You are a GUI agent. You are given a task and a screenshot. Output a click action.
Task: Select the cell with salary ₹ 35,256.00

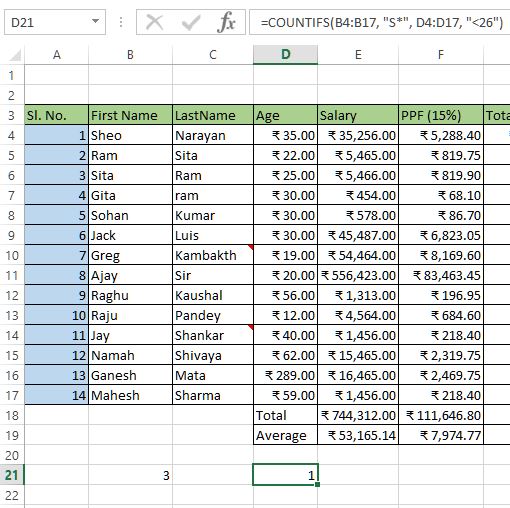[358, 135]
